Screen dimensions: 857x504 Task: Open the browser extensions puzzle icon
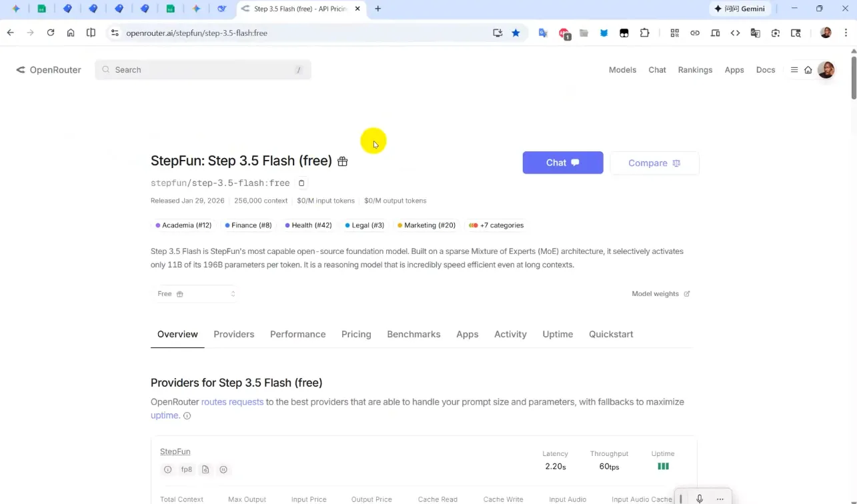coord(645,33)
